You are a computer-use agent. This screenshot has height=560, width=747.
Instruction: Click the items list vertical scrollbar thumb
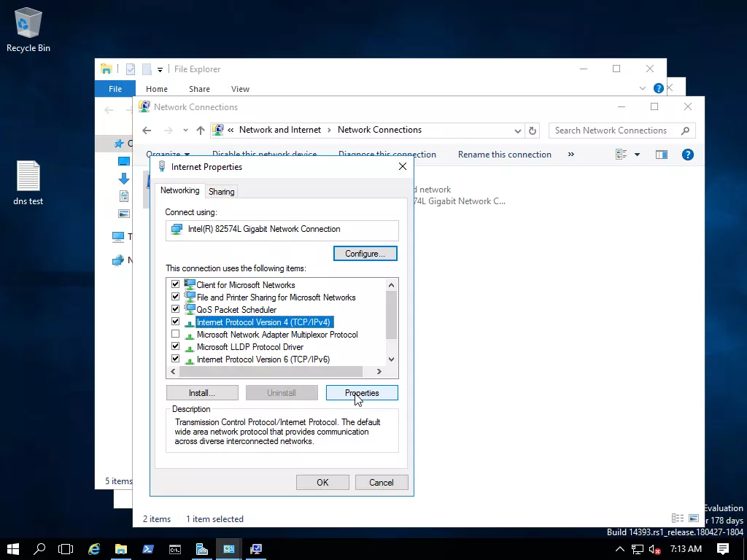[391, 315]
